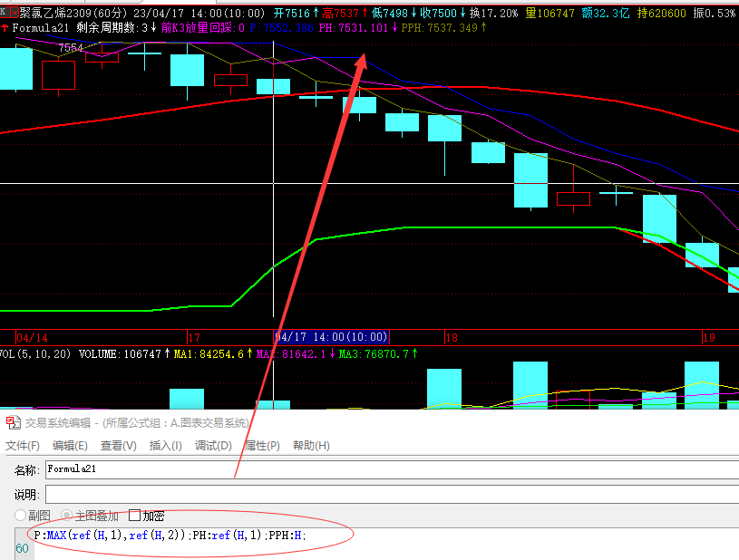This screenshot has height=560, width=739.
Task: Select the 副图 radio button
Action: pyautogui.click(x=20, y=516)
